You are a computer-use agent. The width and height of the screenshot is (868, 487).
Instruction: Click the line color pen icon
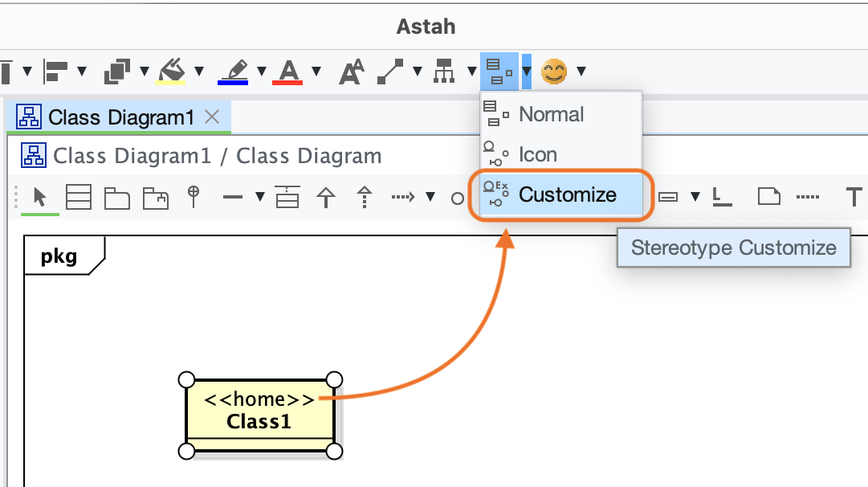coord(234,72)
